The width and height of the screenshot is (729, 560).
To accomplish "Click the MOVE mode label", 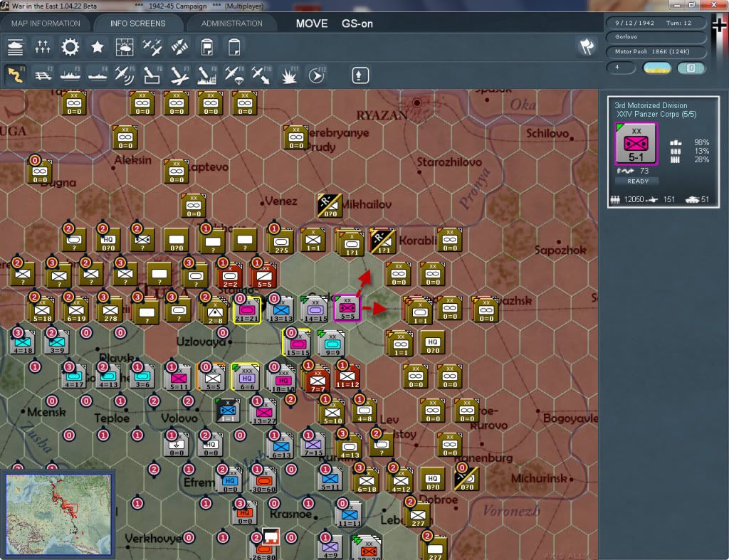I will (x=312, y=23).
